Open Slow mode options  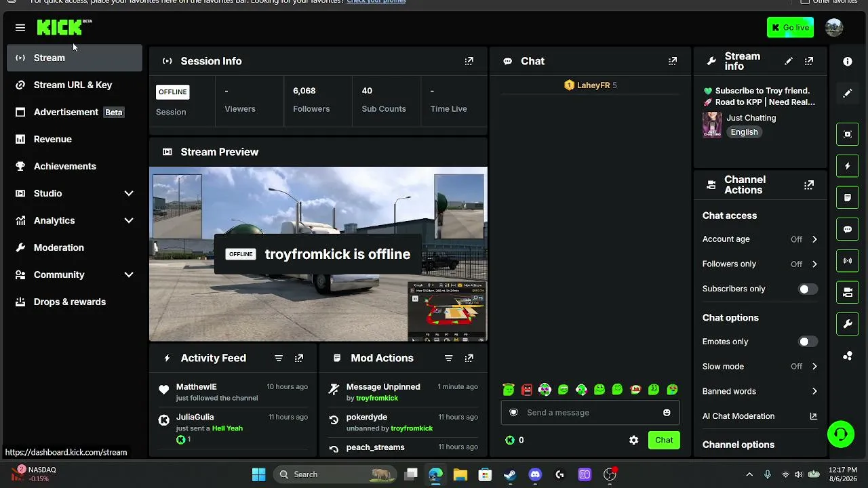pyautogui.click(x=760, y=367)
